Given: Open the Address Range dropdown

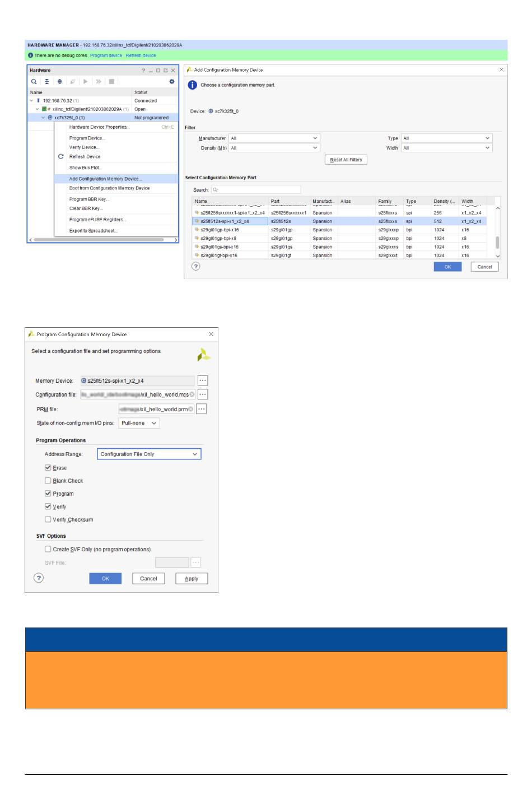Looking at the screenshot, I should pos(149,454).
